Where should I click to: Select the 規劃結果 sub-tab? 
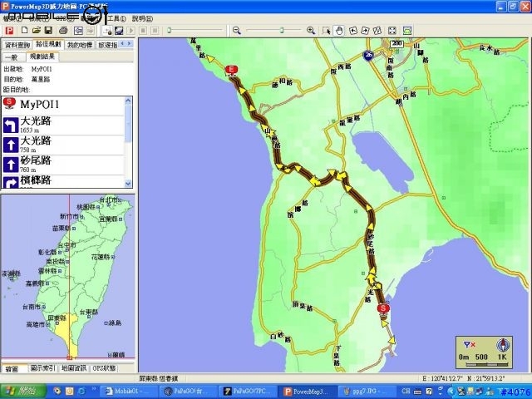(x=42, y=57)
